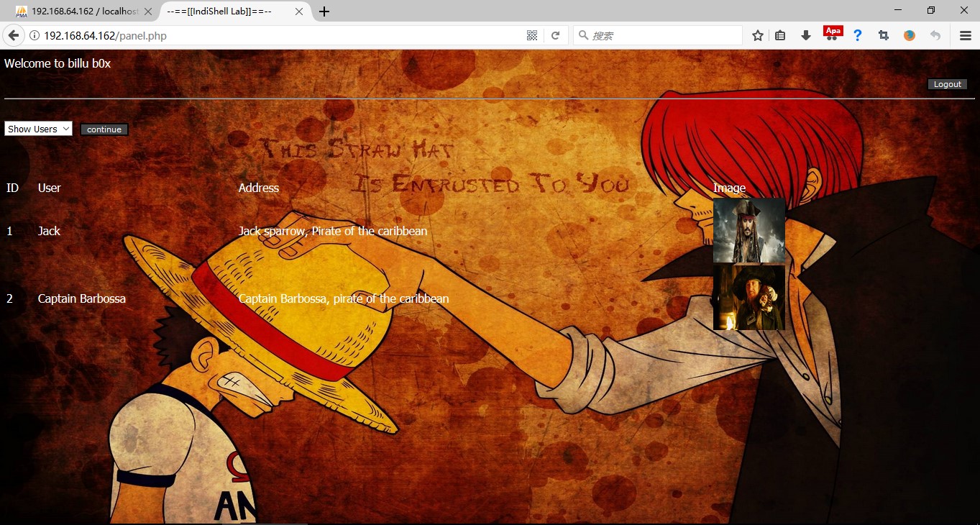Switch to the 192.168.64.162 / localhost tab
Image resolution: width=980 pixels, height=525 pixels.
84,12
